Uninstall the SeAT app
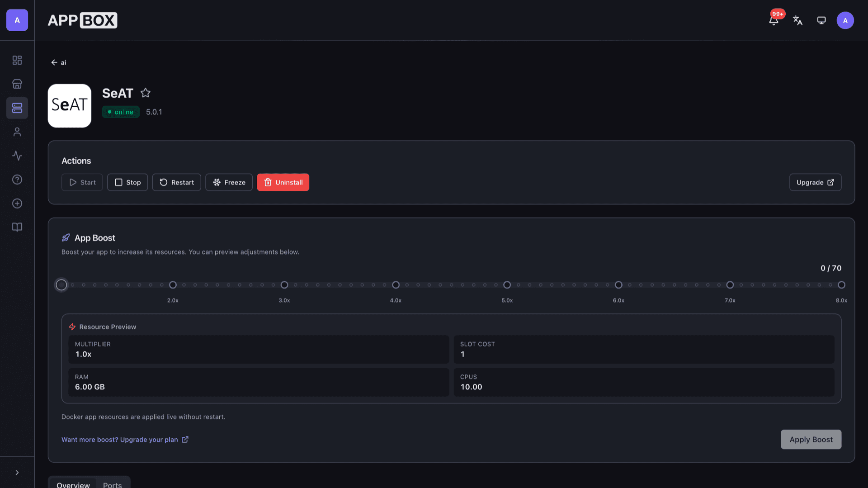Viewport: 868px width, 488px height. coord(283,182)
